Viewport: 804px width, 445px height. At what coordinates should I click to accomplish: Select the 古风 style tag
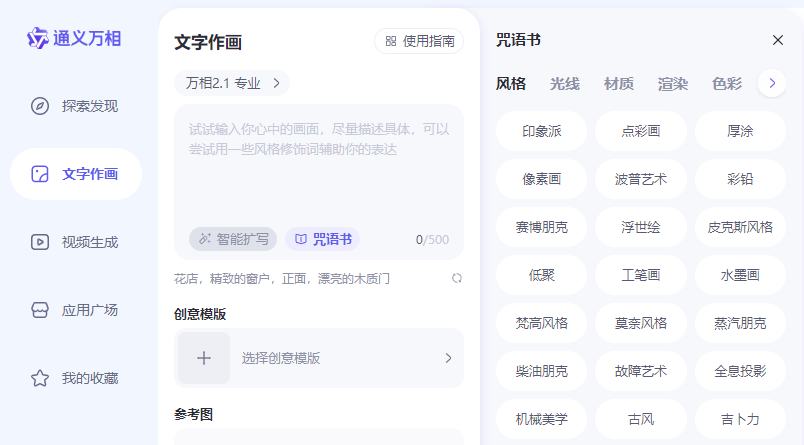click(640, 419)
